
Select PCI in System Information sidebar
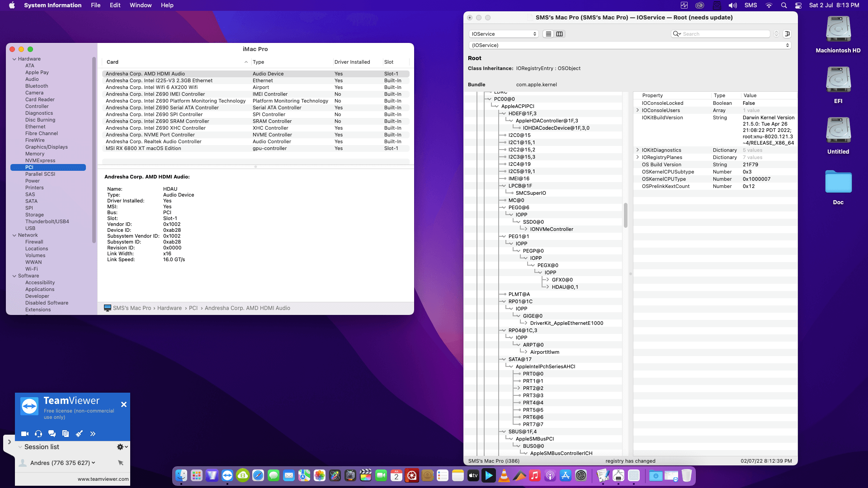pos(48,167)
